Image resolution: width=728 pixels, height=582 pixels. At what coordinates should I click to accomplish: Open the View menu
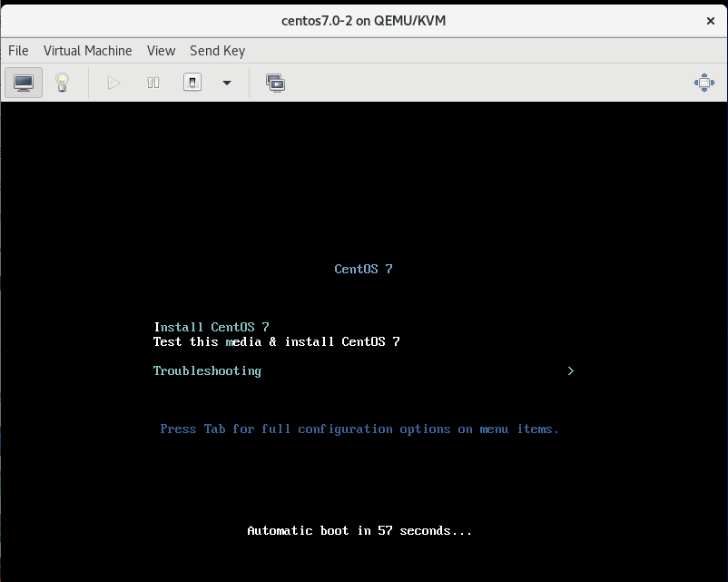coord(161,51)
